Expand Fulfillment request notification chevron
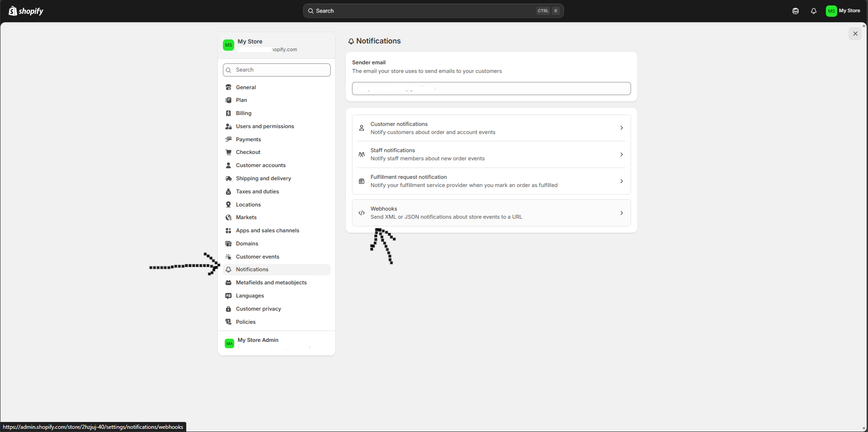Screen dimensions: 868x432 click(622, 181)
